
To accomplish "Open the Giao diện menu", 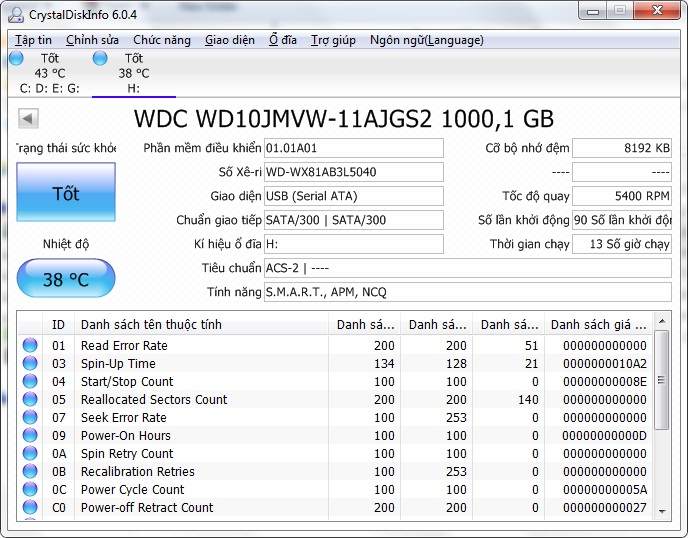I will [229, 40].
